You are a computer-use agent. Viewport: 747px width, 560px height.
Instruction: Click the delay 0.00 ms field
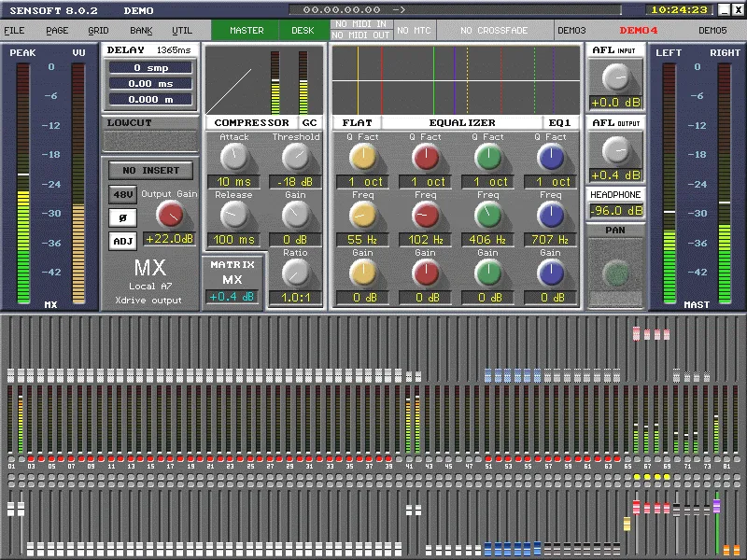tap(150, 84)
